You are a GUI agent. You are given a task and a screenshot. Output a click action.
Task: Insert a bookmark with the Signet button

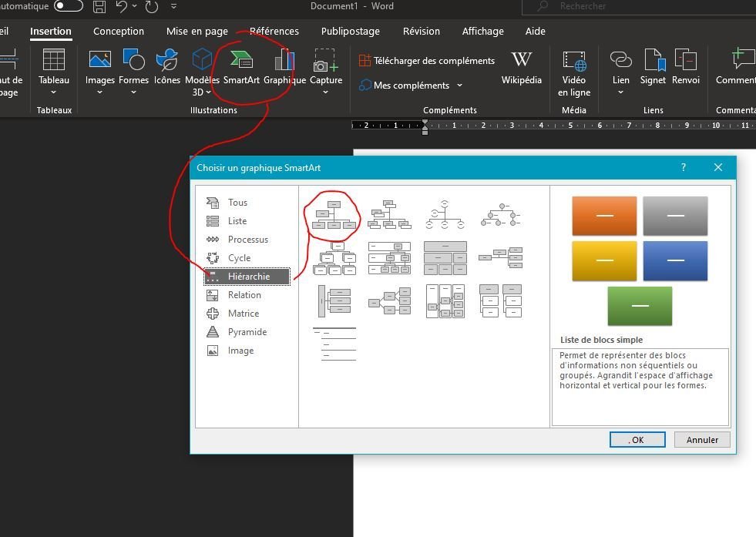click(x=653, y=67)
